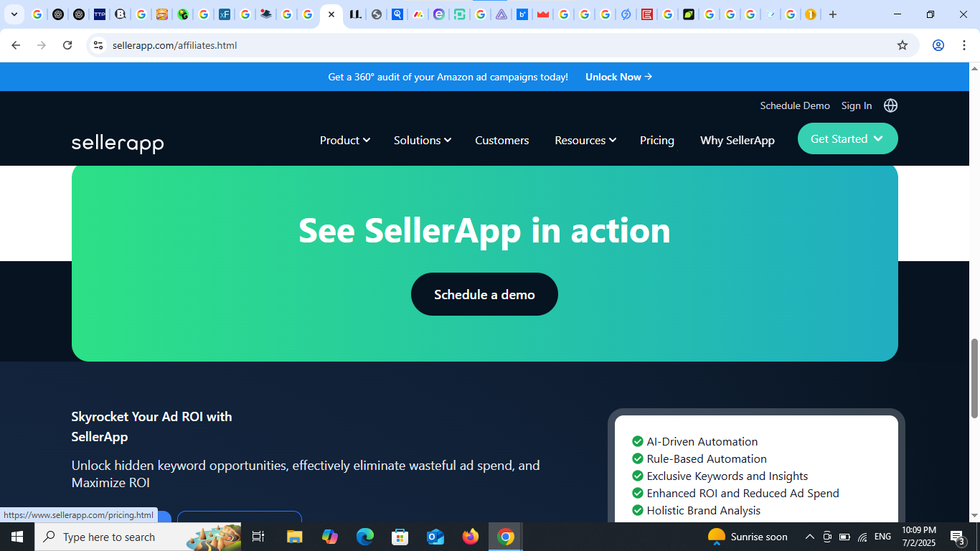Open the notification center icon

coord(957,537)
